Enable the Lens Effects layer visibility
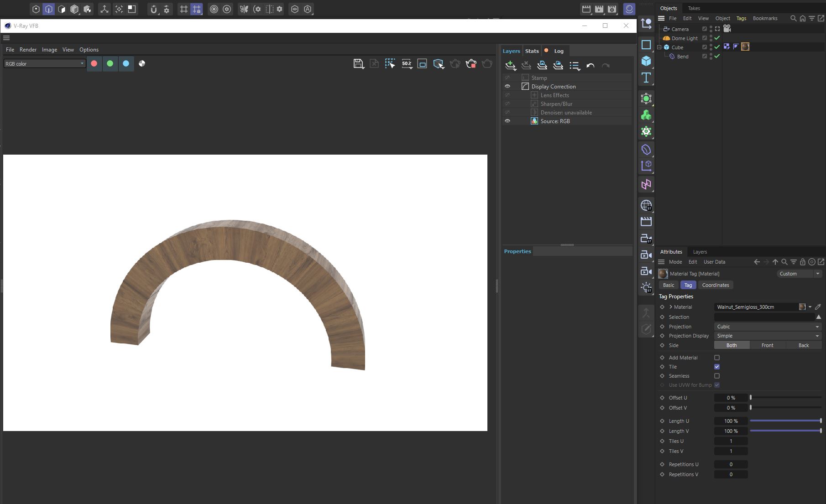Screen dimensions: 826x504 [507, 95]
